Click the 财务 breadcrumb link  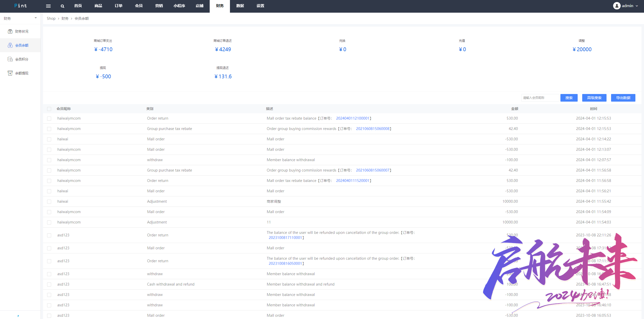[65, 18]
